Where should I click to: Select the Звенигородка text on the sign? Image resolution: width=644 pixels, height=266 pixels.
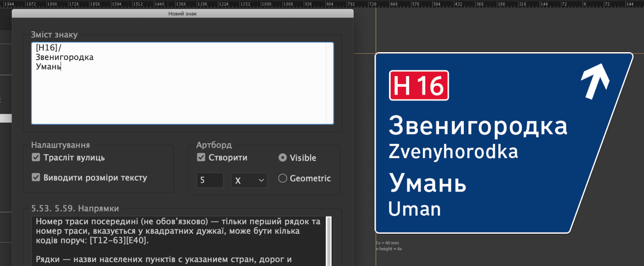(x=478, y=126)
